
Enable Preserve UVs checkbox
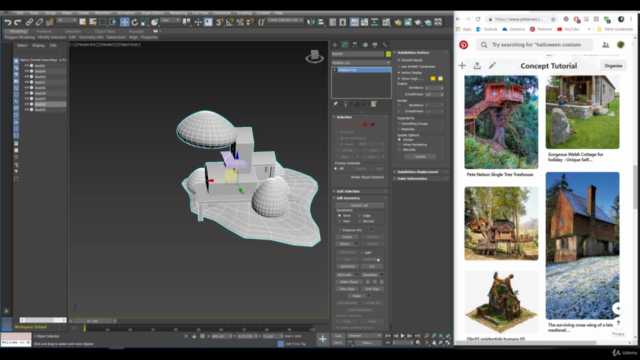(340, 230)
